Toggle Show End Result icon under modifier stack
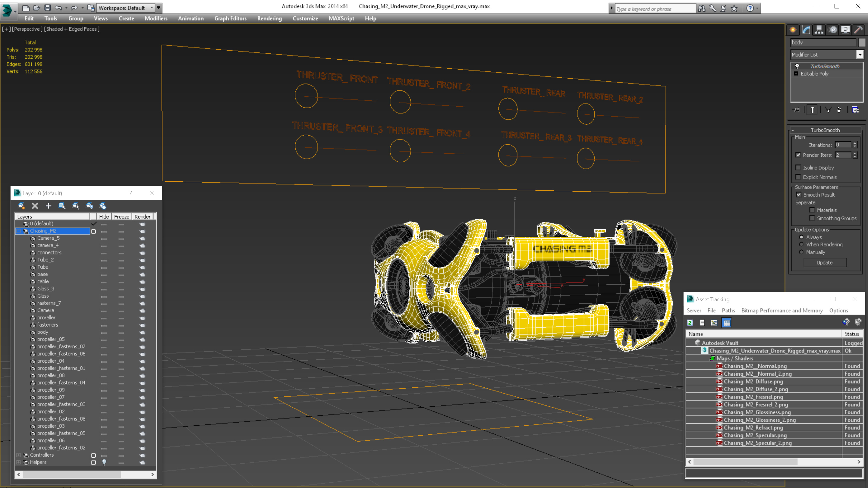 tap(813, 110)
